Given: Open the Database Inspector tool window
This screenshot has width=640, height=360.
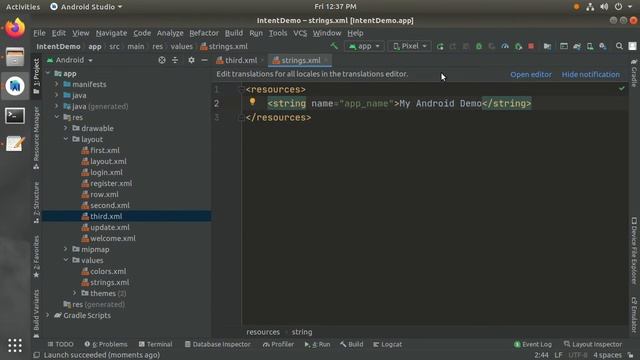Looking at the screenshot, I should 217,344.
